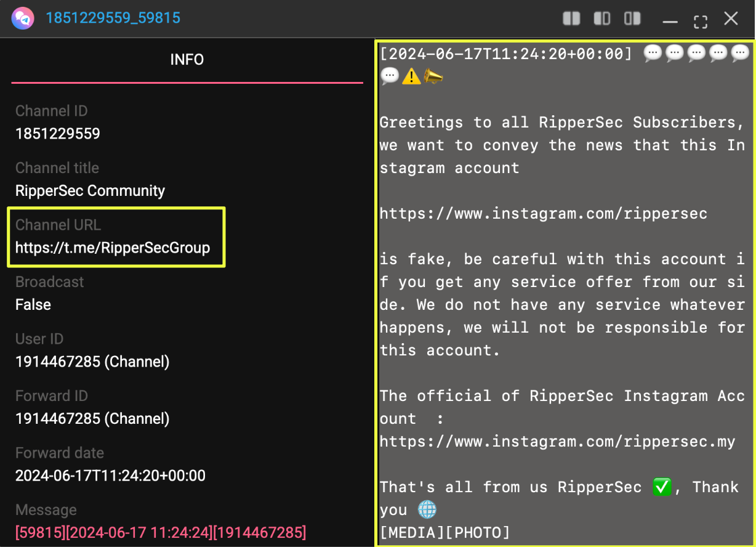Screen dimensions: 756x547
Task: Open the pink Message reference link
Action: pyautogui.click(x=160, y=532)
